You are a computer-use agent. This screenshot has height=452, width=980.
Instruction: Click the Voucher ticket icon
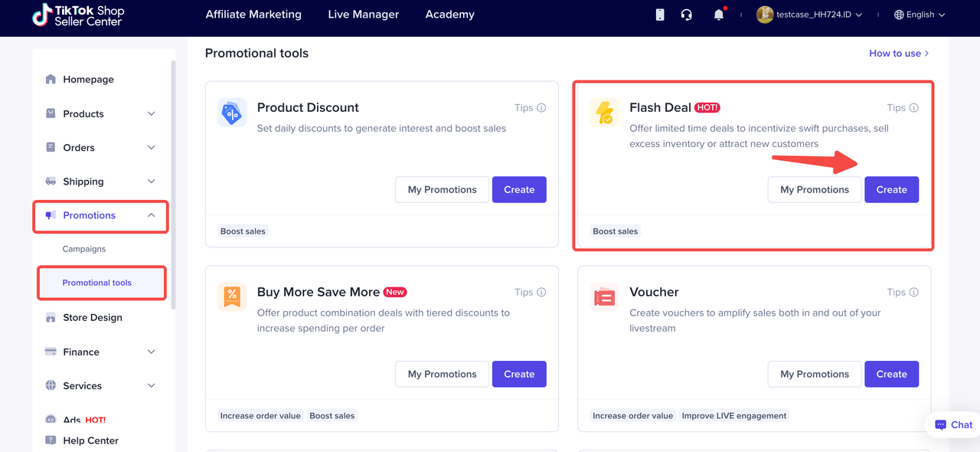click(604, 296)
